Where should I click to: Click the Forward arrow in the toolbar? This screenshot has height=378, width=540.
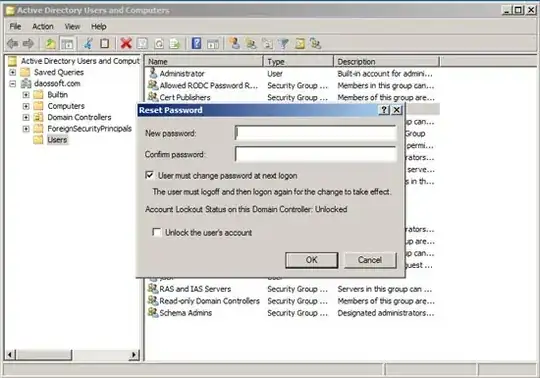pos(28,44)
